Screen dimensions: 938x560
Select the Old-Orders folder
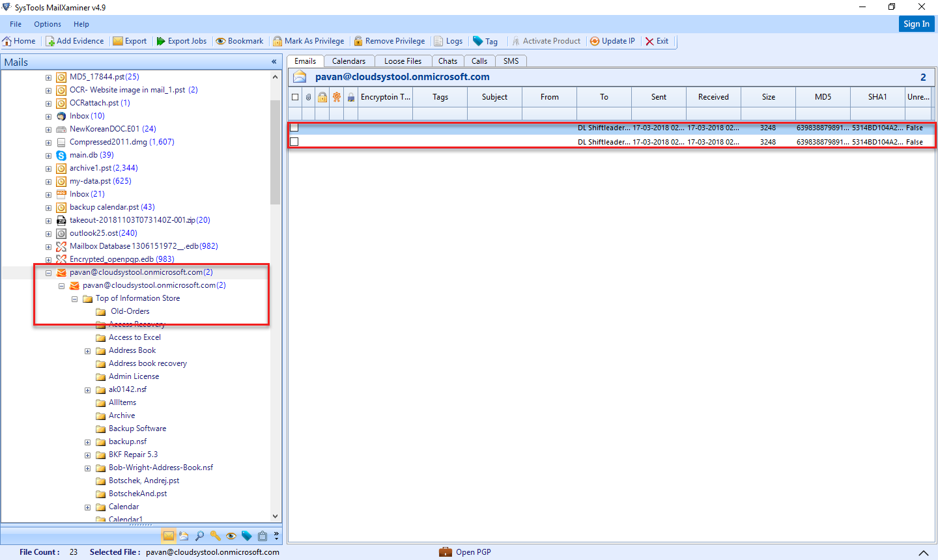tap(130, 311)
